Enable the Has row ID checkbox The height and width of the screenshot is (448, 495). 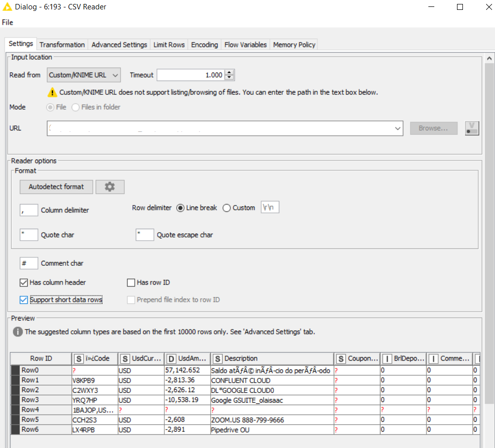click(x=131, y=283)
